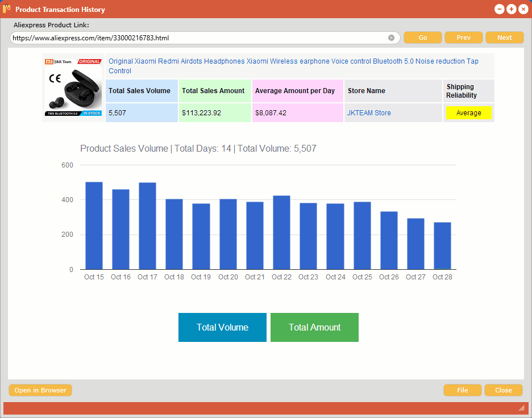Click the app logo icon in title bar

click(x=7, y=9)
